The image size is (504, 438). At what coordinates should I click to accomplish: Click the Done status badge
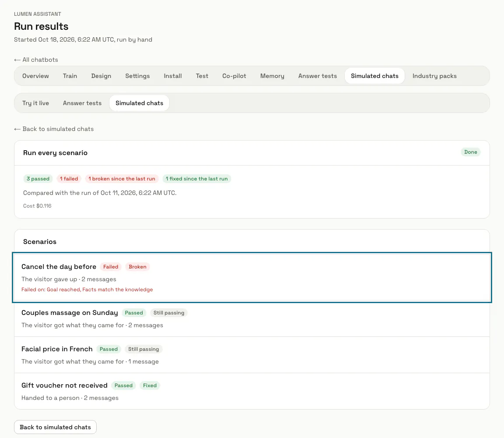pyautogui.click(x=471, y=152)
